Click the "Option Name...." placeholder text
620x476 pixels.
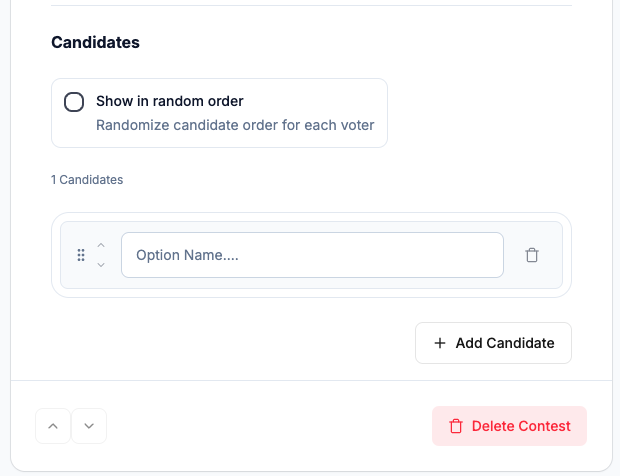187,255
